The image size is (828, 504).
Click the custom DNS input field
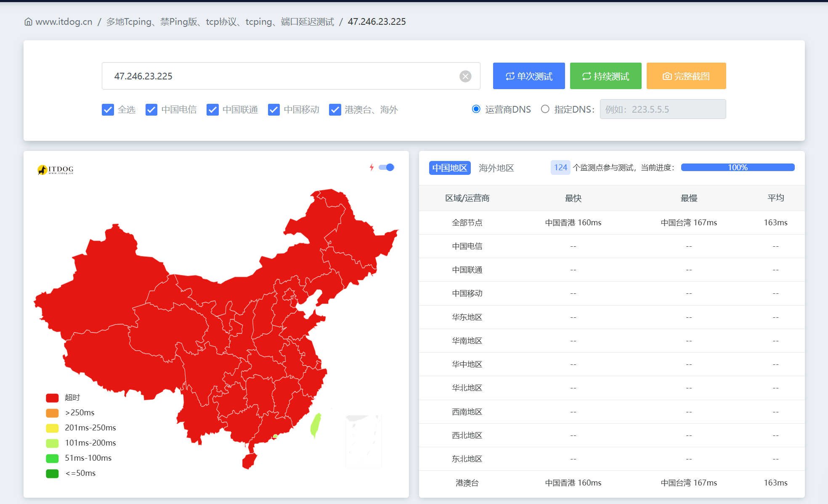[x=663, y=109]
